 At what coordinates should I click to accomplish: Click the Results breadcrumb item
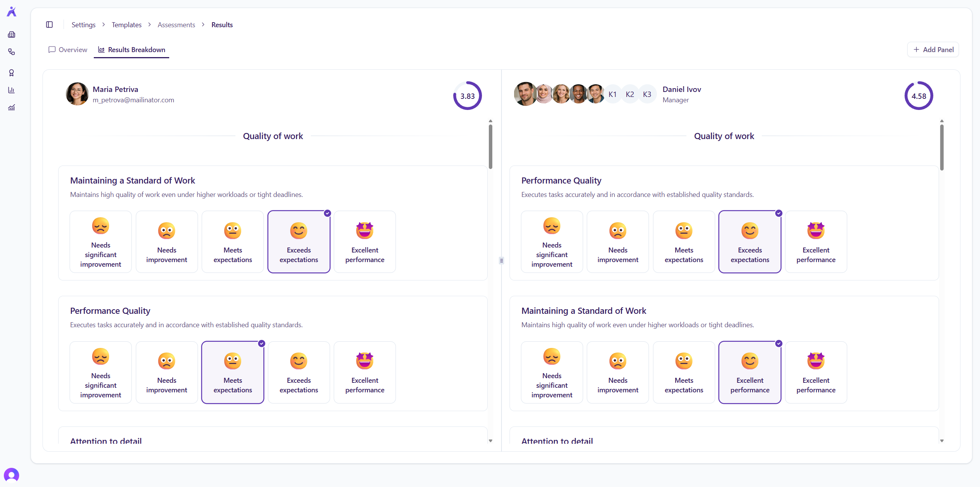tap(222, 25)
